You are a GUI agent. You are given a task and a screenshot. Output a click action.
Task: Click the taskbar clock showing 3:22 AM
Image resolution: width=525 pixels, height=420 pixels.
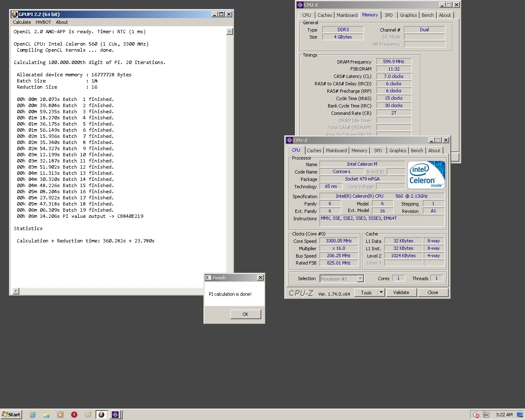(504, 415)
